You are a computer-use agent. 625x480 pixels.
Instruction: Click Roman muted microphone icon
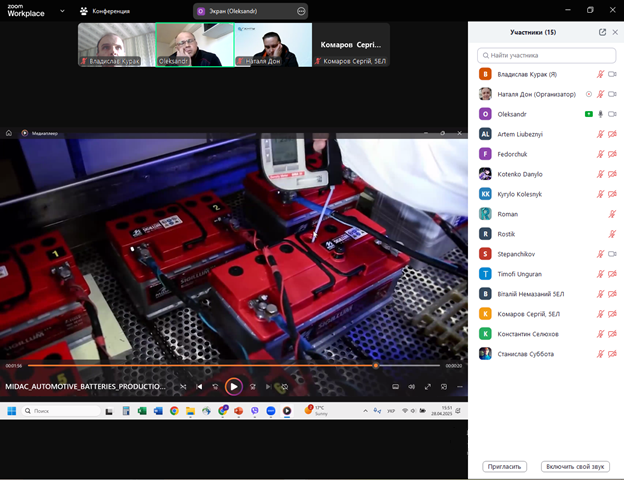coord(612,214)
